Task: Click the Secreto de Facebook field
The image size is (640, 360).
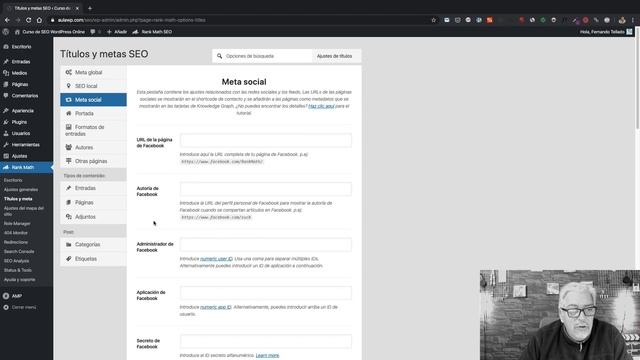Action: tap(266, 341)
